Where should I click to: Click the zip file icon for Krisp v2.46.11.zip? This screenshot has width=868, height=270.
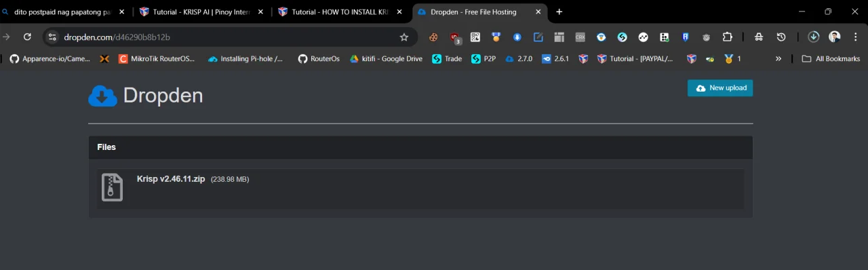[x=112, y=187]
